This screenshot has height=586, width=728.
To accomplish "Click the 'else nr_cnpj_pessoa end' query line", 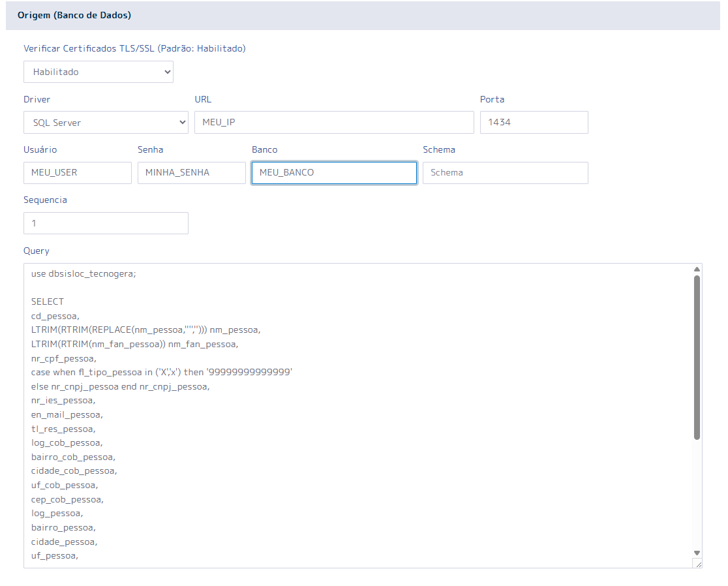I will [120, 387].
